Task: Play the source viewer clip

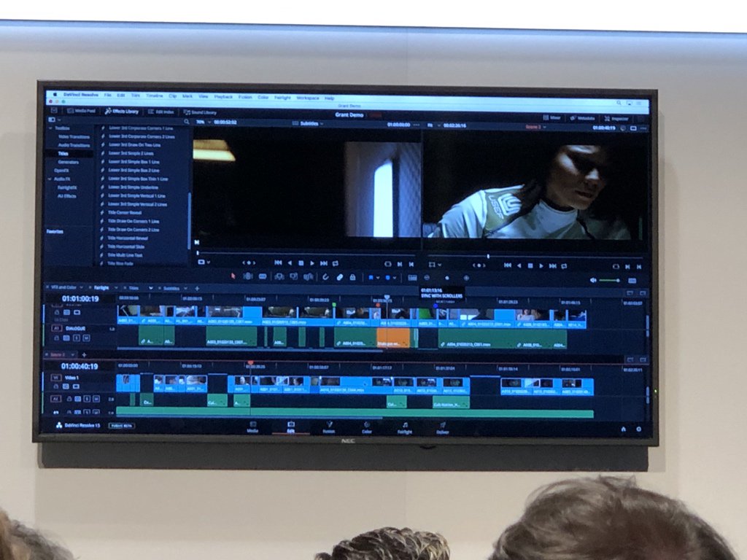Action: click(312, 262)
